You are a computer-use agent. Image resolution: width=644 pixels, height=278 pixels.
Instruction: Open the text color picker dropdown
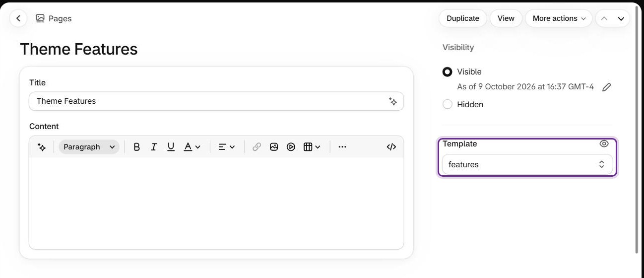pos(192,147)
